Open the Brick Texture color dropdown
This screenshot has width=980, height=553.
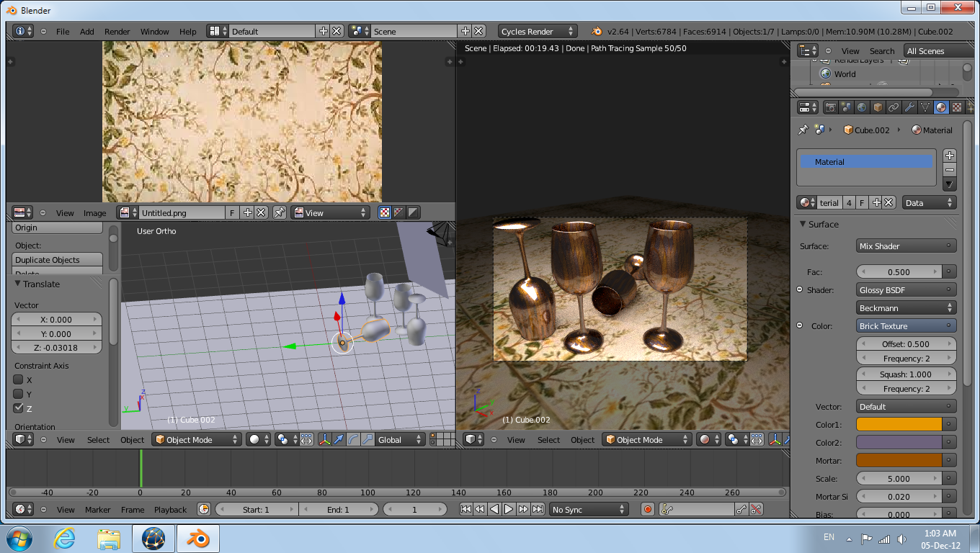click(906, 325)
